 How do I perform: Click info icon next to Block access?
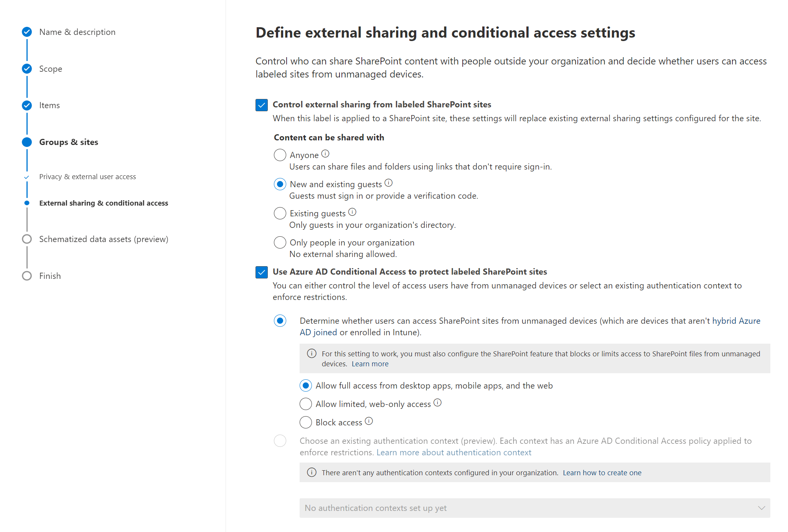point(369,421)
